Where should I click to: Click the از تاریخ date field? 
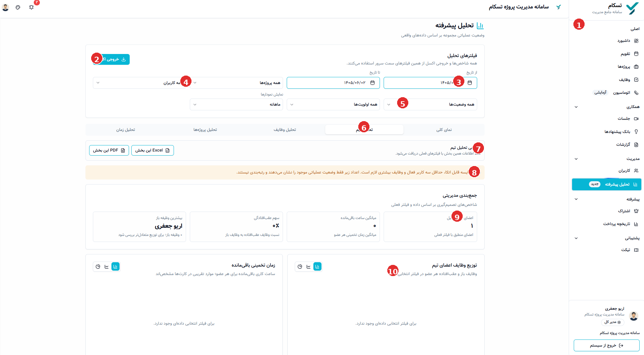click(x=430, y=83)
